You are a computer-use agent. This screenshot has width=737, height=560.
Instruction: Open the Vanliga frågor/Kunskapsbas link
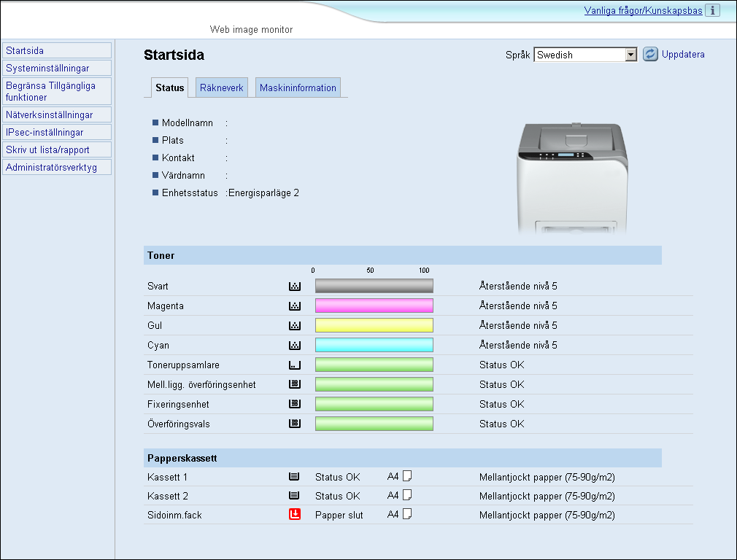(643, 11)
